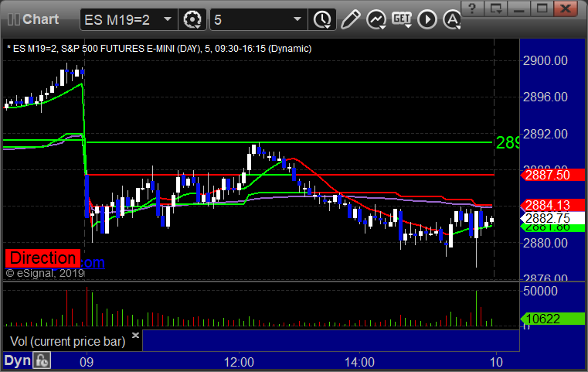Click the 09 date axis label
588x372 pixels.
pos(87,362)
